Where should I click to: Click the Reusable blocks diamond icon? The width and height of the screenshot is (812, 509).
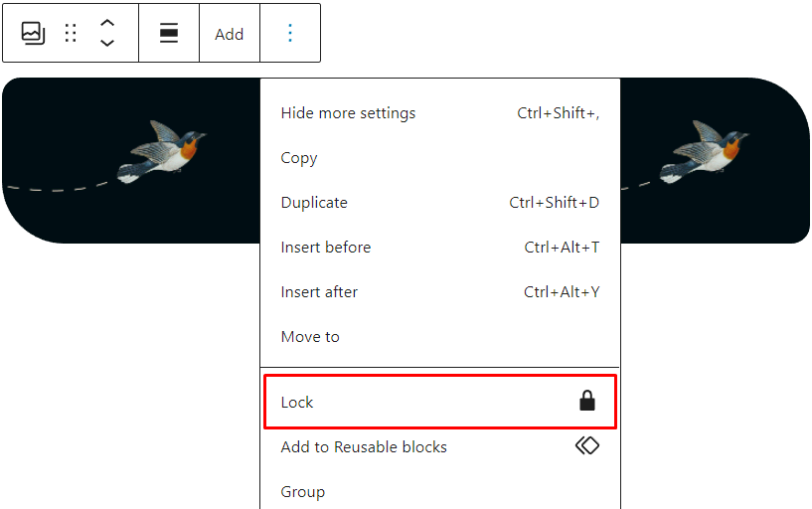pos(587,446)
